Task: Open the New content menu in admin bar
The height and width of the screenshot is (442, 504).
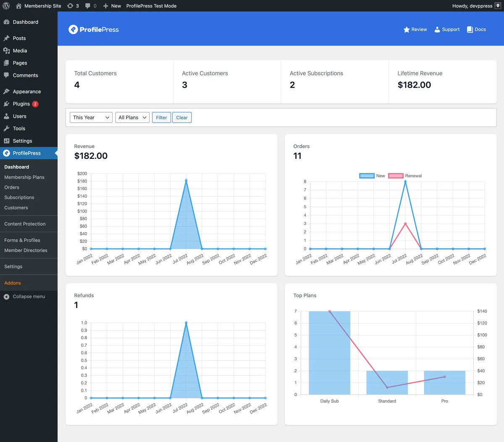Action: 112,6
